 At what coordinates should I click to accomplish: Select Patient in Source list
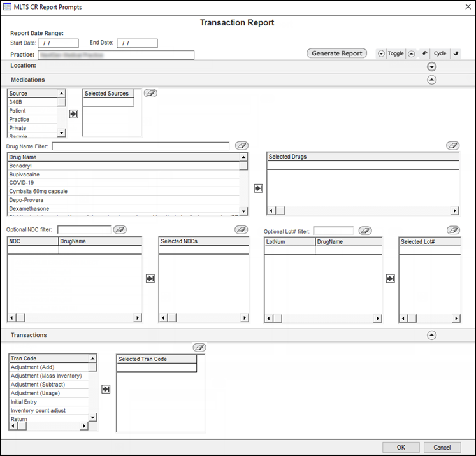[x=32, y=111]
